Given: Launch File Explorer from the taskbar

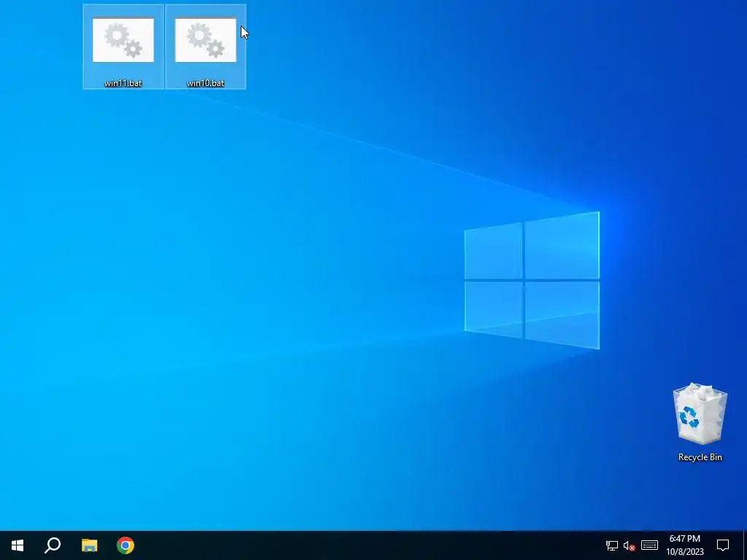Looking at the screenshot, I should coord(89,545).
